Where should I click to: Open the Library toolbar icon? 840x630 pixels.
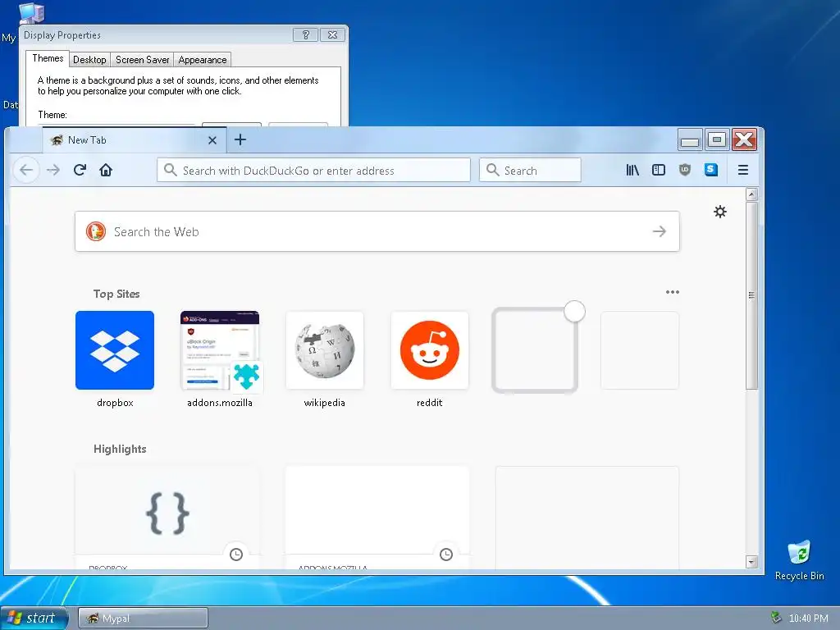[x=632, y=171]
